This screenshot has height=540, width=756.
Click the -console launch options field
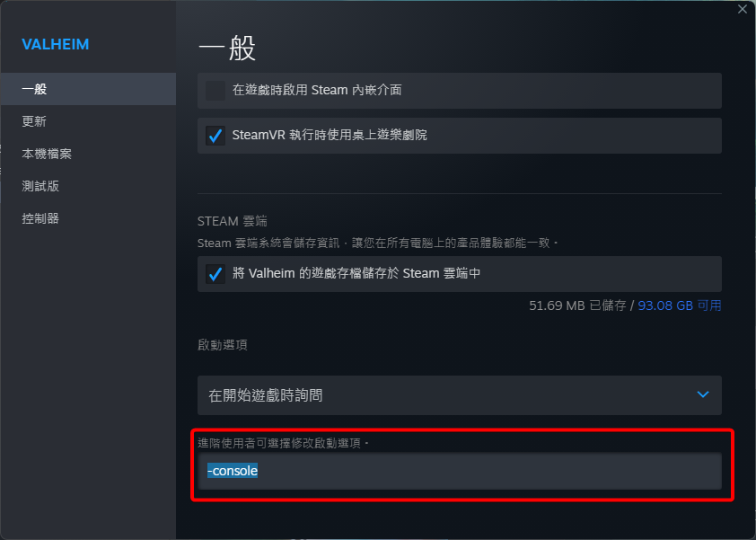pos(459,471)
